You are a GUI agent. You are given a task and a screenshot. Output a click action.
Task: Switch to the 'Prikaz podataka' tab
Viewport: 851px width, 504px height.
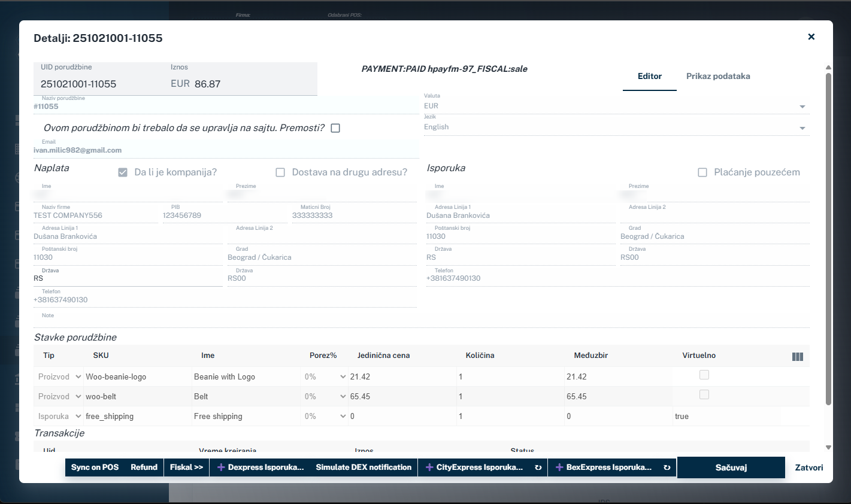(x=717, y=76)
